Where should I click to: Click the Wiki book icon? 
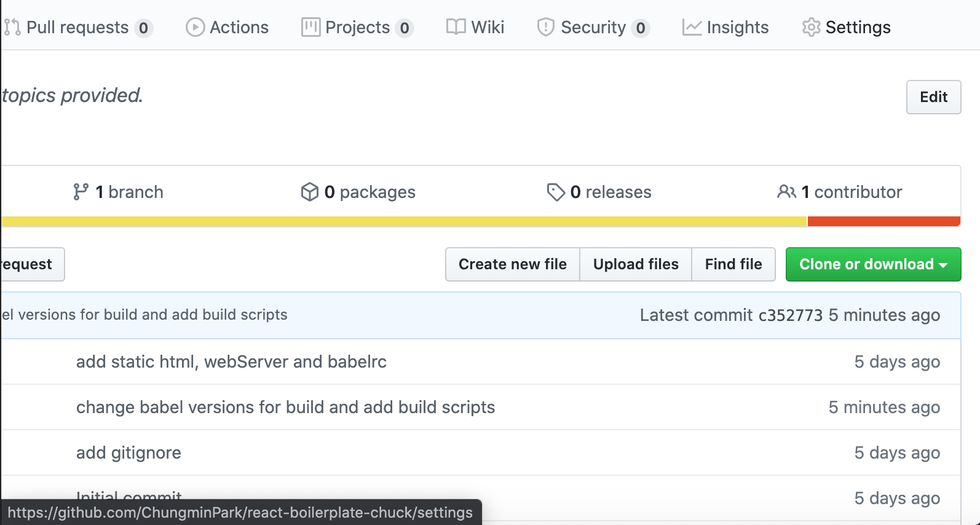[456, 27]
